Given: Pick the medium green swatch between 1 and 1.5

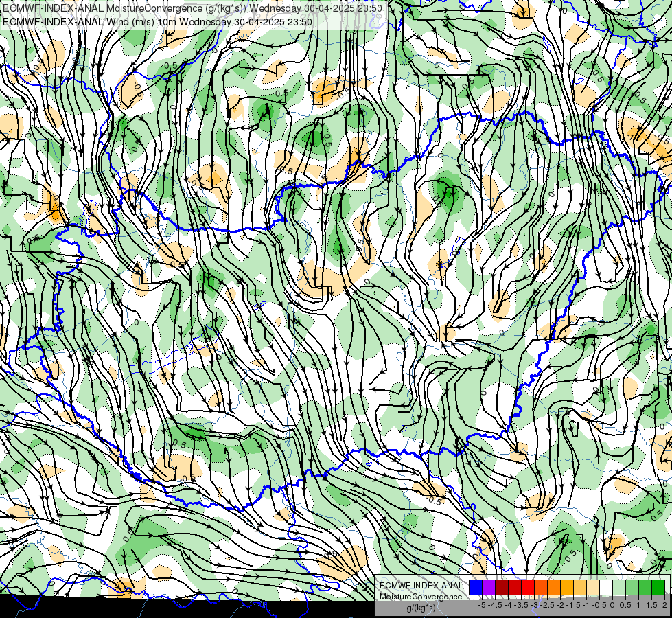Looking at the screenshot, I should pyautogui.click(x=645, y=587).
